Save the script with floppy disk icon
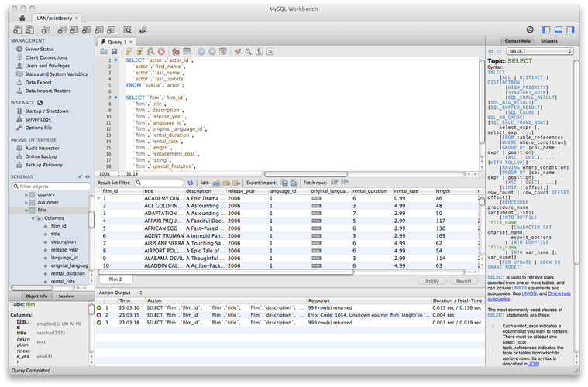This screenshot has height=387, width=588. pos(115,51)
